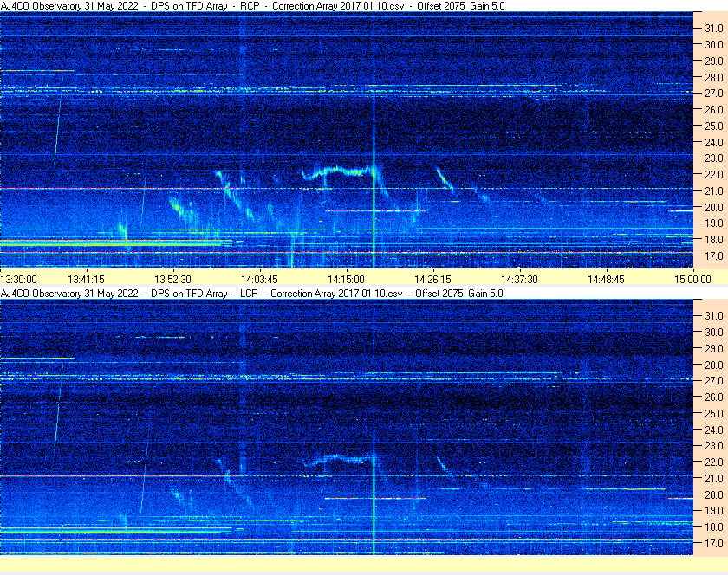
Task: Select the 13:52:30 time axis label
Action: (x=172, y=280)
